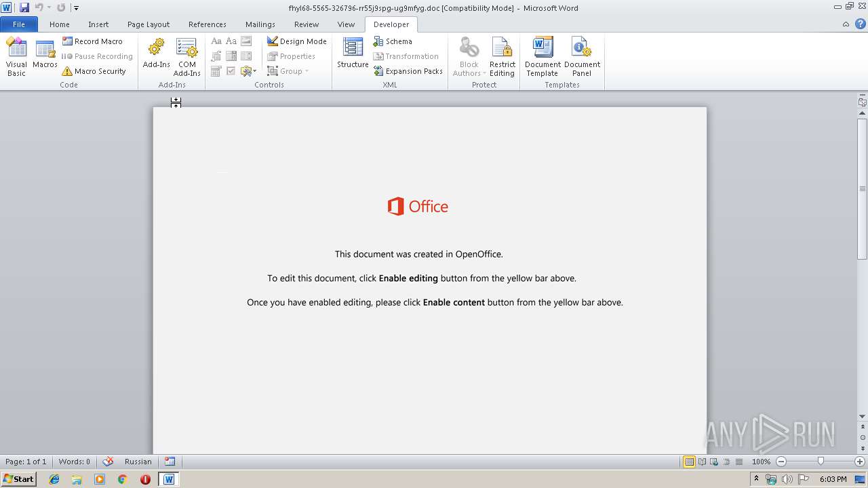Launch Internet Explorer from taskbar
This screenshot has width=868, height=488.
coord(54,479)
